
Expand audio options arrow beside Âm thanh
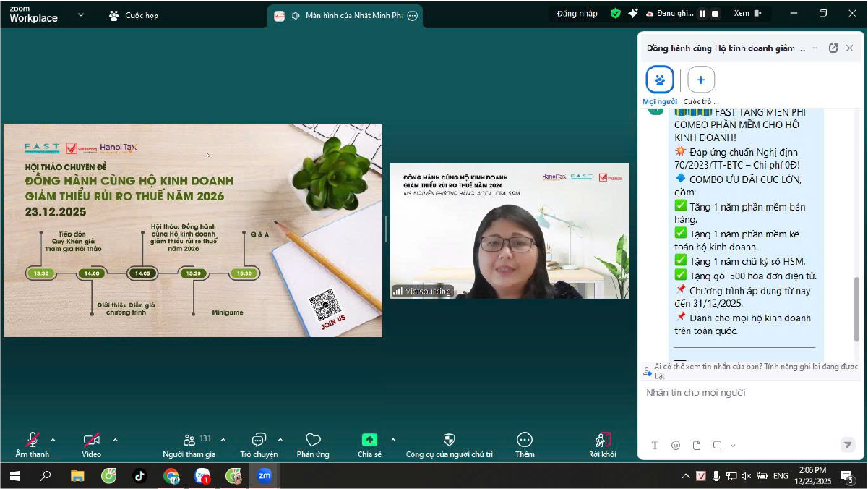(x=53, y=440)
